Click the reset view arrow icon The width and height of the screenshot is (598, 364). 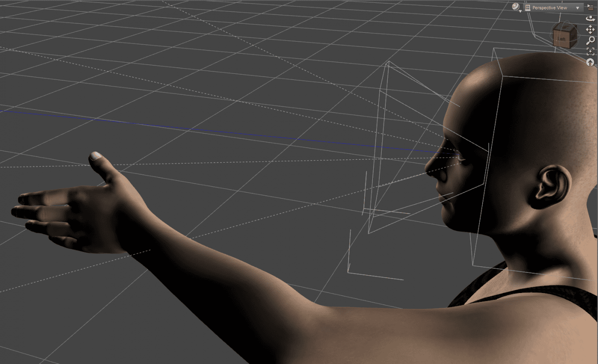pos(590,62)
